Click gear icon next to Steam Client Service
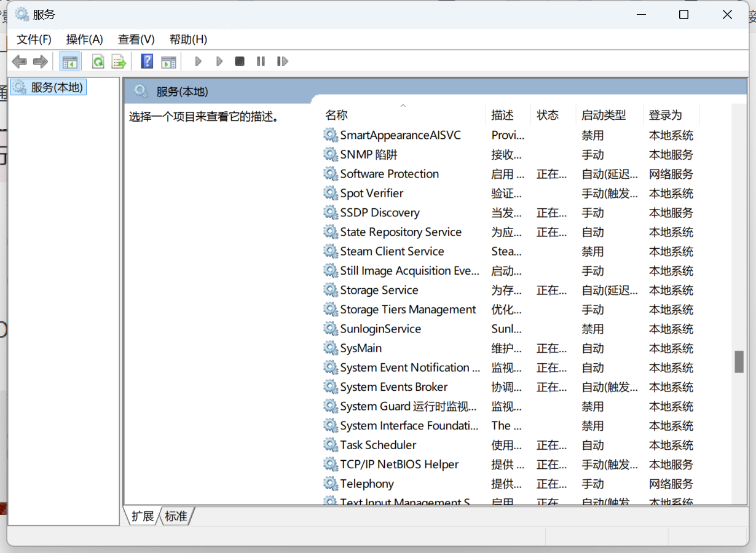Image resolution: width=756 pixels, height=553 pixels. (331, 251)
